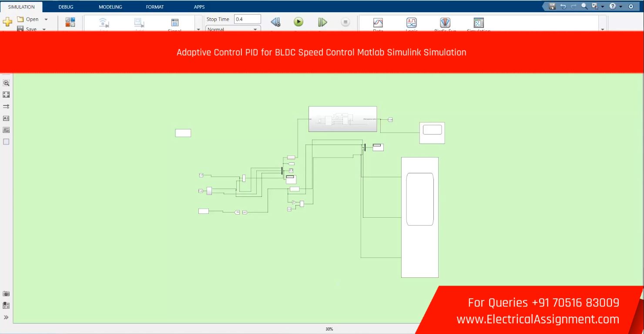The image size is (644, 334).
Task: Toggle the sample time legend arrows icon
Action: click(6, 106)
